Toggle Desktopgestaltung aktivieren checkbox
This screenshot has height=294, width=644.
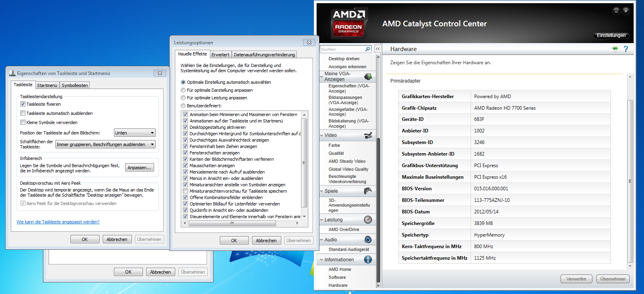185,127
